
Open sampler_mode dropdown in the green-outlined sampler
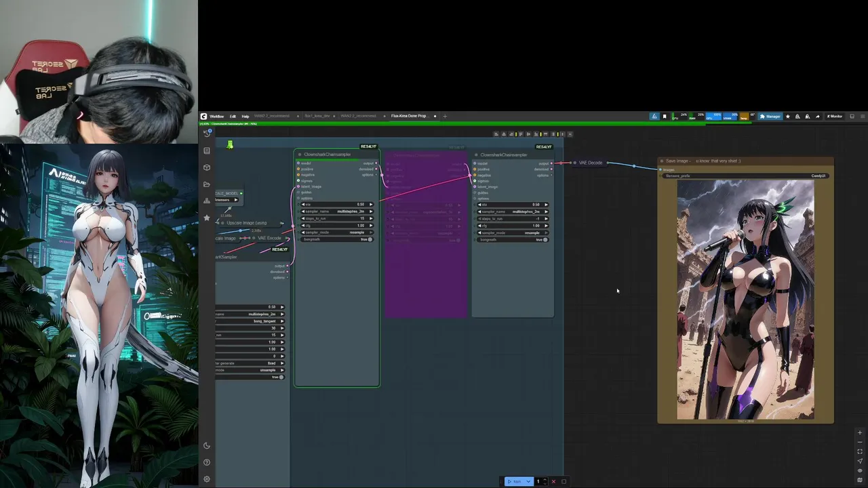[x=336, y=232]
